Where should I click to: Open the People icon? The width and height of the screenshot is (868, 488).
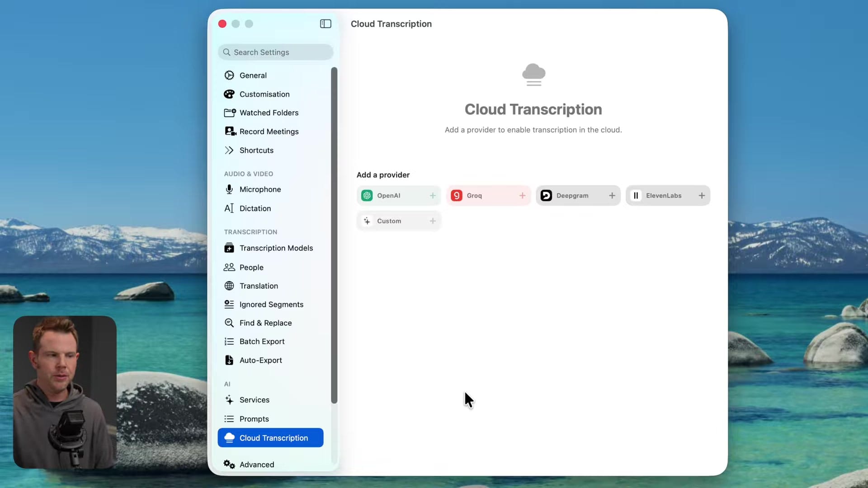(x=229, y=267)
